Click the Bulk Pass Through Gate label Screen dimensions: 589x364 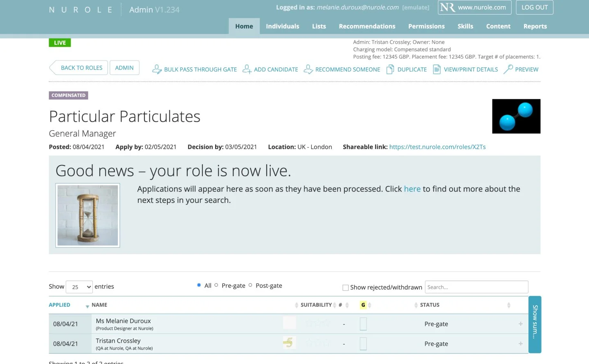200,69
